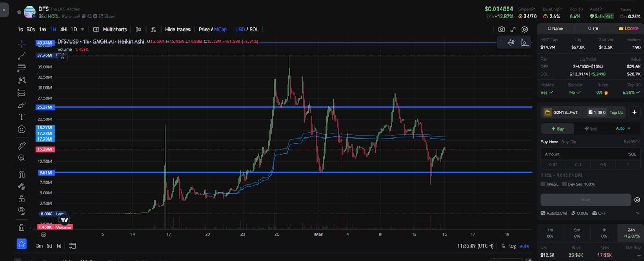Image resolution: width=644 pixels, height=261 pixels.
Task: Favorite DFS with the star beside its logo
Action: (19, 11)
